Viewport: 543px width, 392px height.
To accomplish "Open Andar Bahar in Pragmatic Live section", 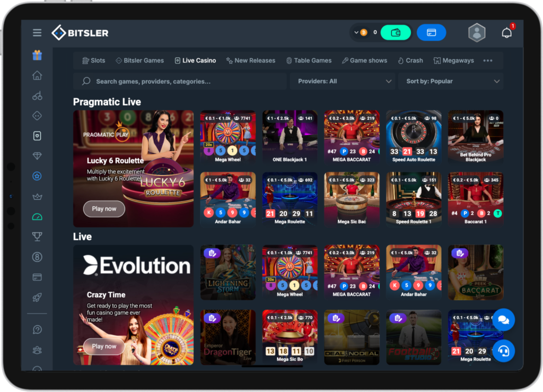I will click(x=228, y=199).
